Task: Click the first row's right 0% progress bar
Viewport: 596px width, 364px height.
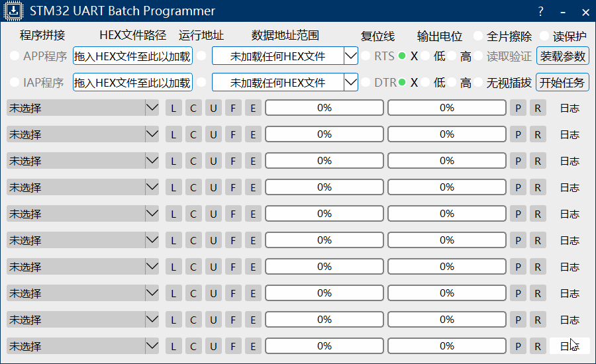Action: pos(447,108)
